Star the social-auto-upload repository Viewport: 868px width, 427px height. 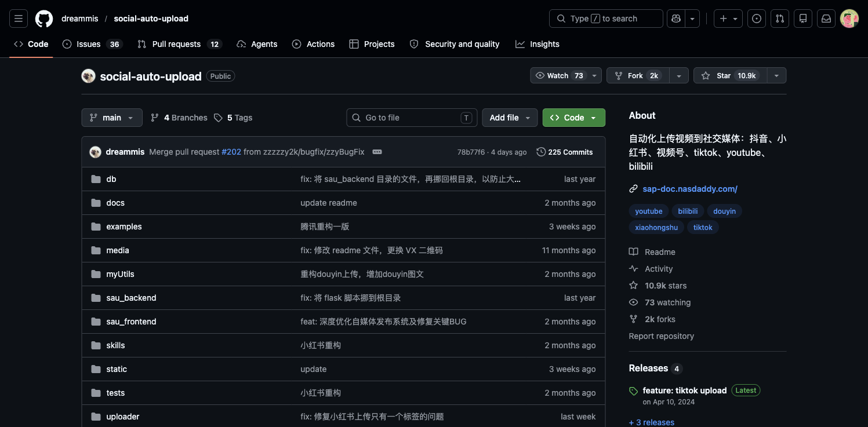pos(730,75)
